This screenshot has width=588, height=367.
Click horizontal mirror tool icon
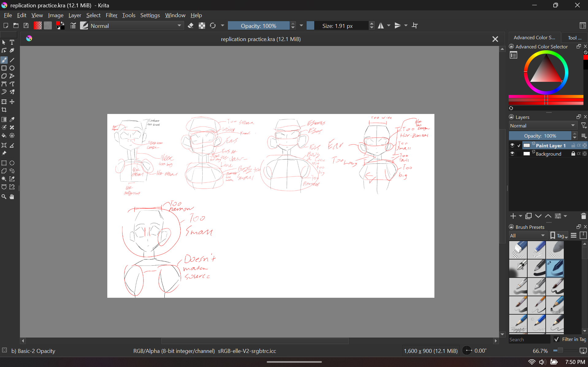tap(381, 26)
